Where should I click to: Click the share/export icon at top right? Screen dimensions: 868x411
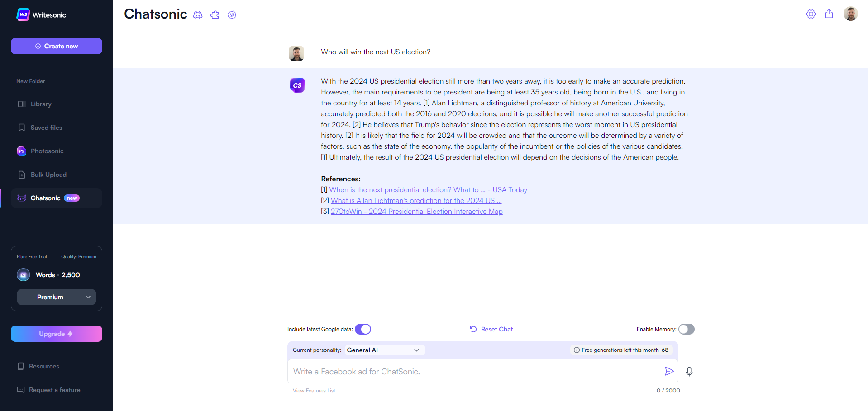coord(829,14)
